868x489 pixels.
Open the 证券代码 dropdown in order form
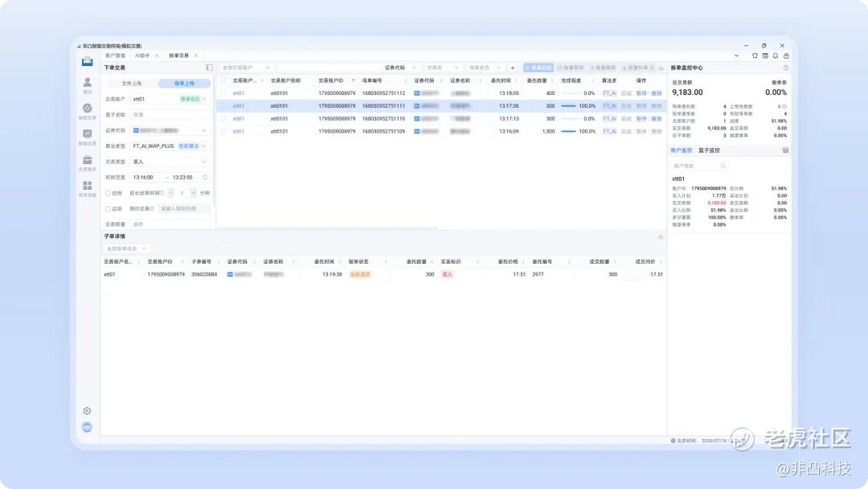(170, 130)
